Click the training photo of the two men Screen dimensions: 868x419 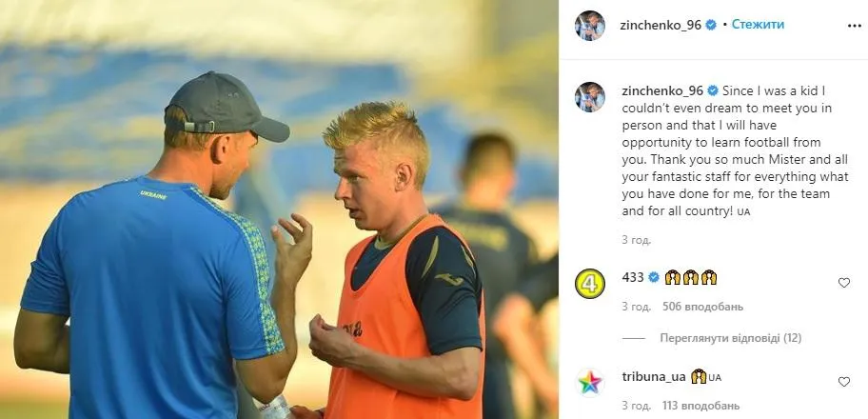[x=279, y=209]
